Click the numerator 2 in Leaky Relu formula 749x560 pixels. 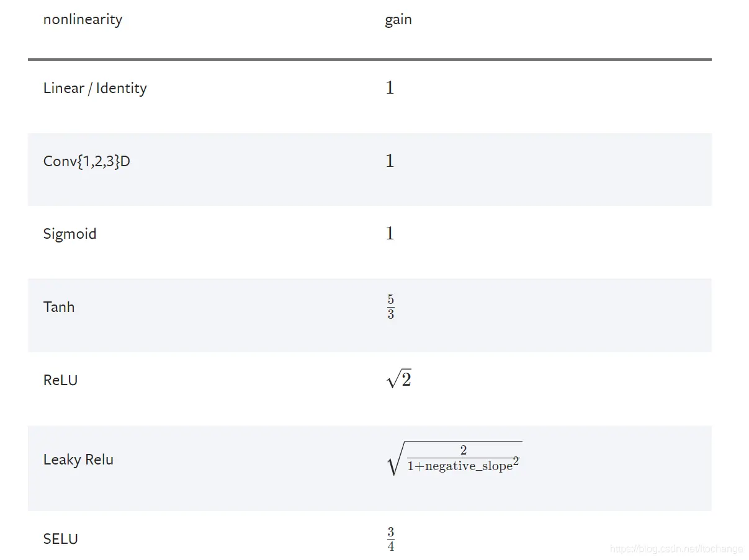(464, 450)
